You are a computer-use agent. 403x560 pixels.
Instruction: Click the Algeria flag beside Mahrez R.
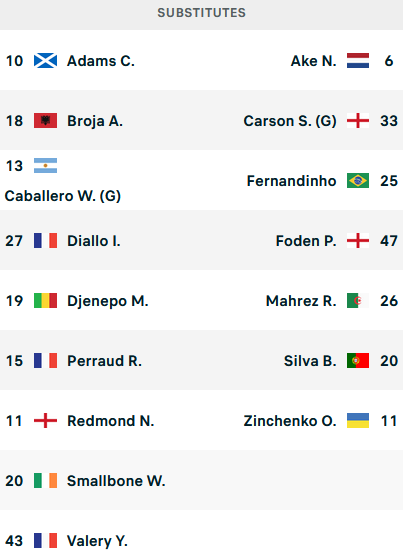coord(358,301)
